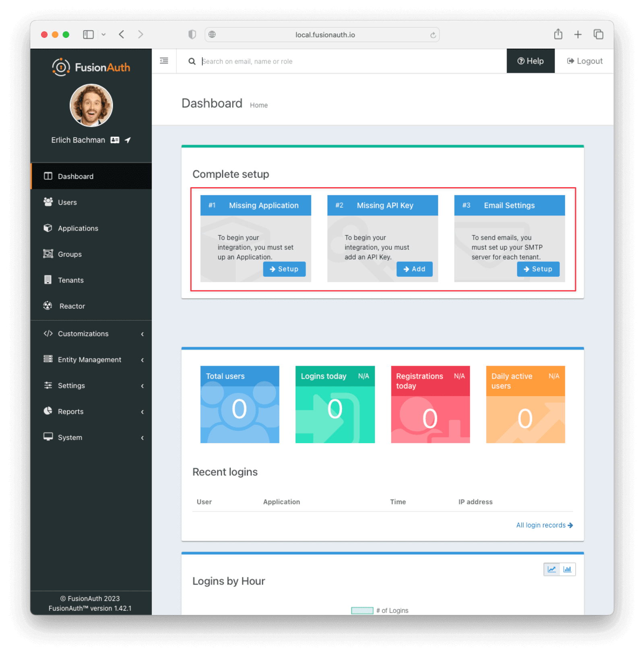Image resolution: width=644 pixels, height=655 pixels.
Task: Select Dashboard in the navigation menu
Action: (75, 176)
